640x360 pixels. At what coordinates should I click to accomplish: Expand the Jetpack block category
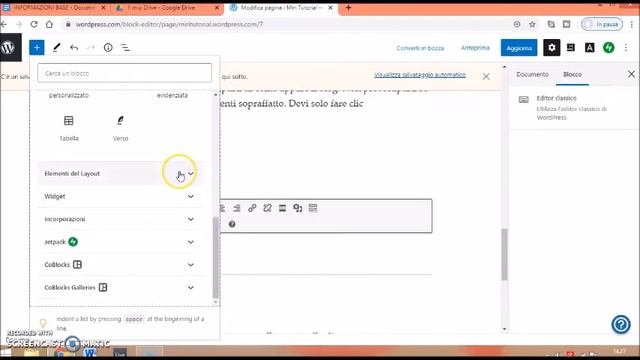pyautogui.click(x=121, y=242)
